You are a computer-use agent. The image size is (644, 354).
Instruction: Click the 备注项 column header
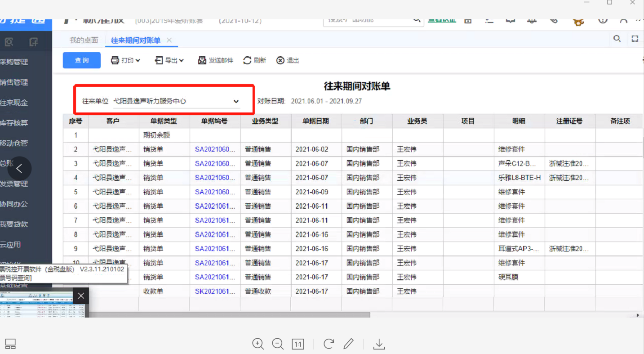pos(620,121)
